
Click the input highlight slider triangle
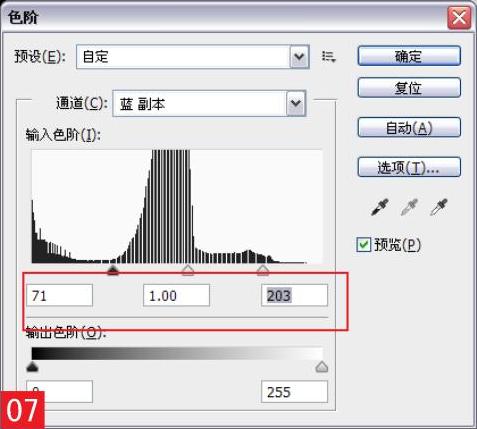263,270
